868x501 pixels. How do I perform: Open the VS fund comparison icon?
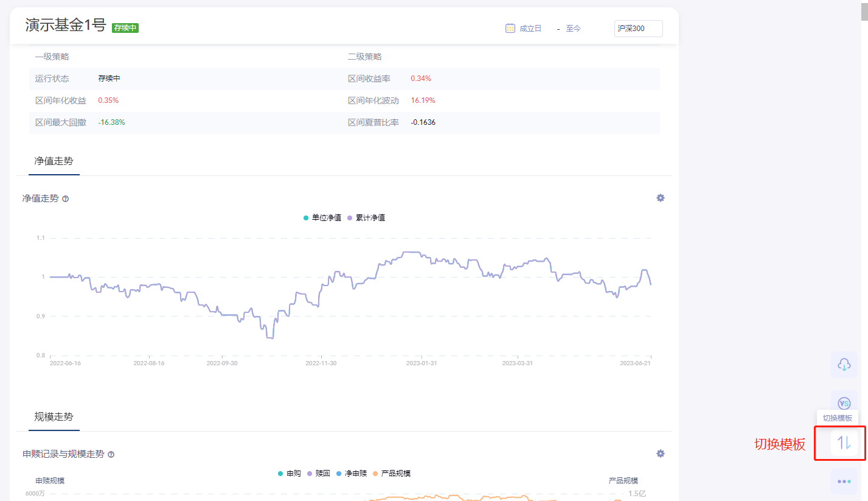[844, 403]
